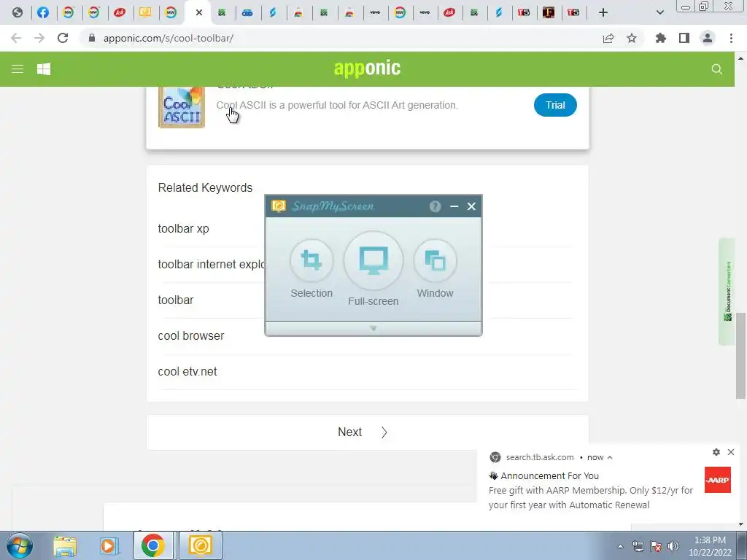Go to Next results page
The image size is (747, 560).
[x=368, y=432]
